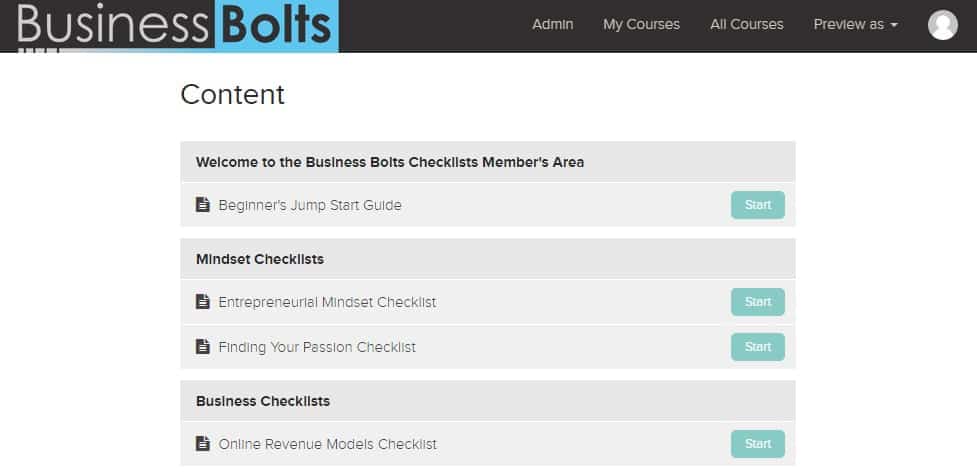
Task: Open the Beginner's Jump Start Guide title link
Action: point(310,205)
